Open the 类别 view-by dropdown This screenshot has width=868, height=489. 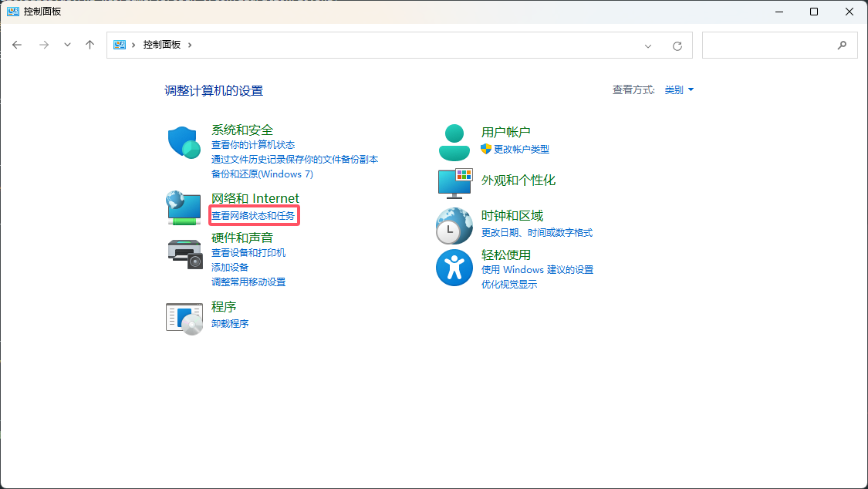pyautogui.click(x=679, y=89)
